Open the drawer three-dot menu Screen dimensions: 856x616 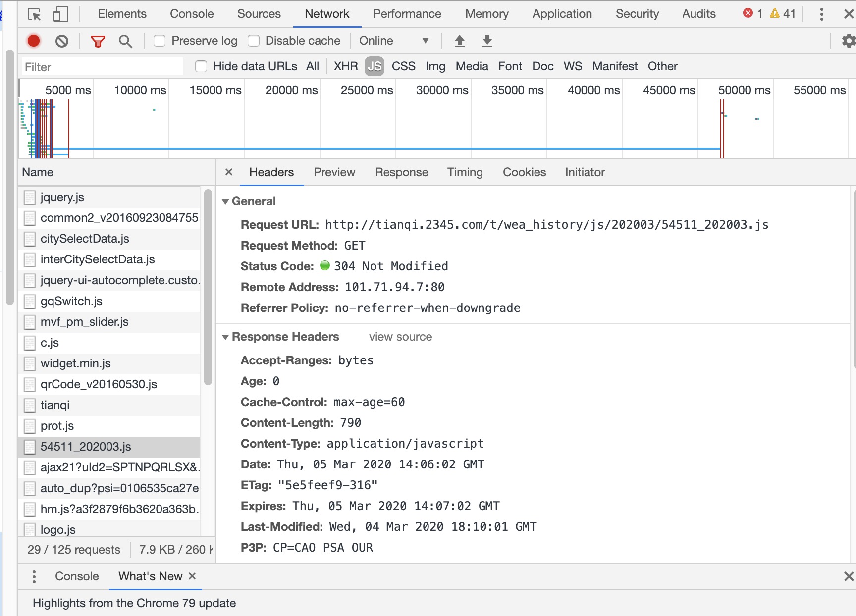click(34, 576)
